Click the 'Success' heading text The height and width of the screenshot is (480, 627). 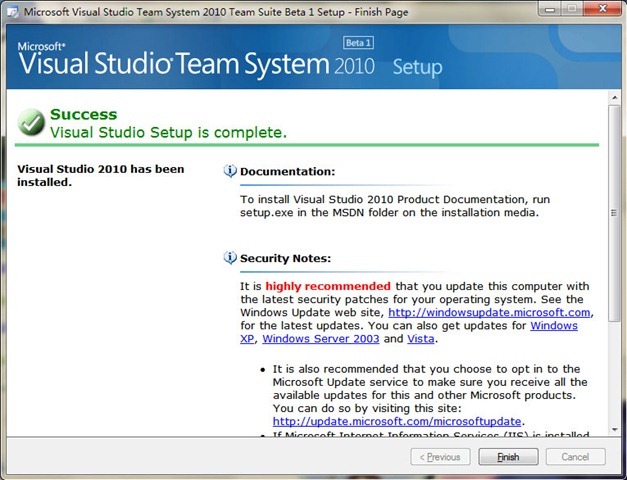[84, 114]
